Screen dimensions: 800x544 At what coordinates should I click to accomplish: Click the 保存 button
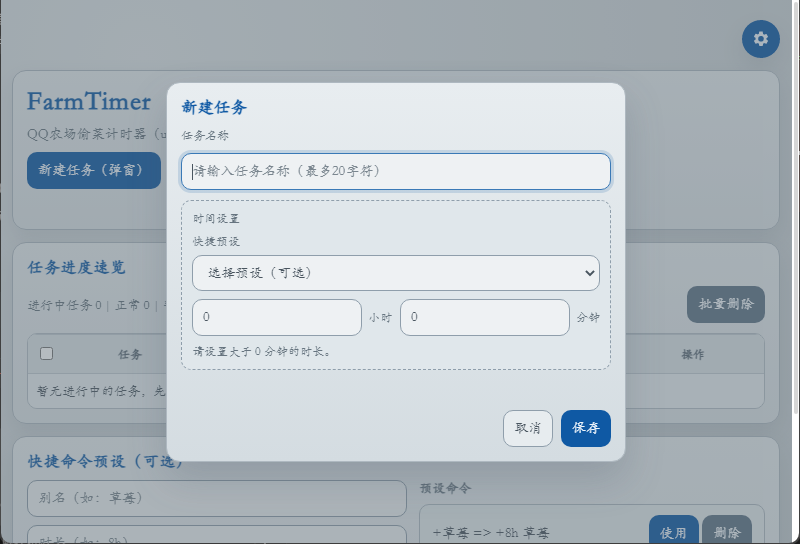coord(585,428)
